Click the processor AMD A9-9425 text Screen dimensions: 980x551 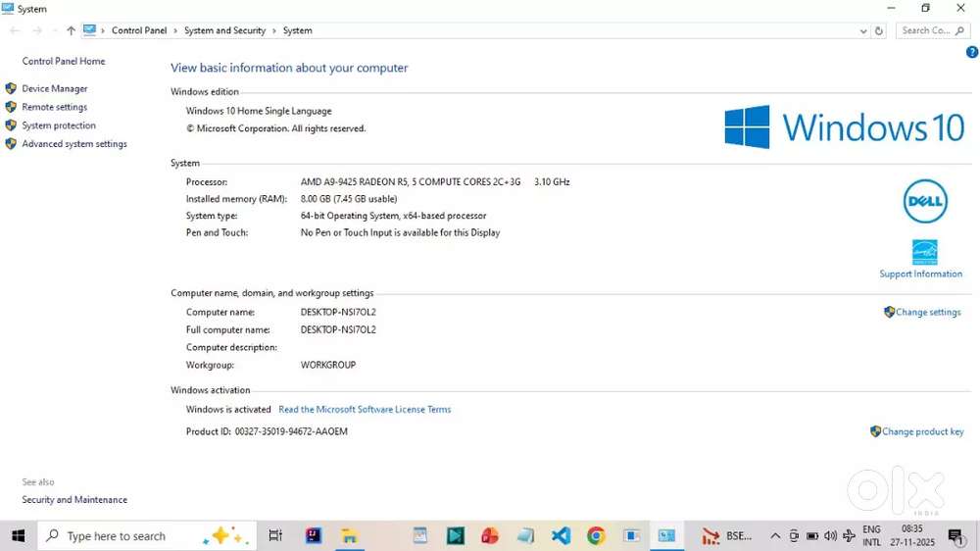point(410,182)
